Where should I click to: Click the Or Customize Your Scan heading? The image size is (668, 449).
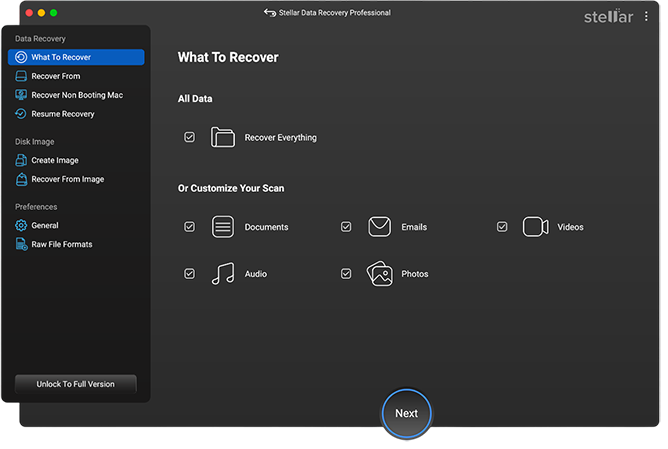[x=231, y=188]
